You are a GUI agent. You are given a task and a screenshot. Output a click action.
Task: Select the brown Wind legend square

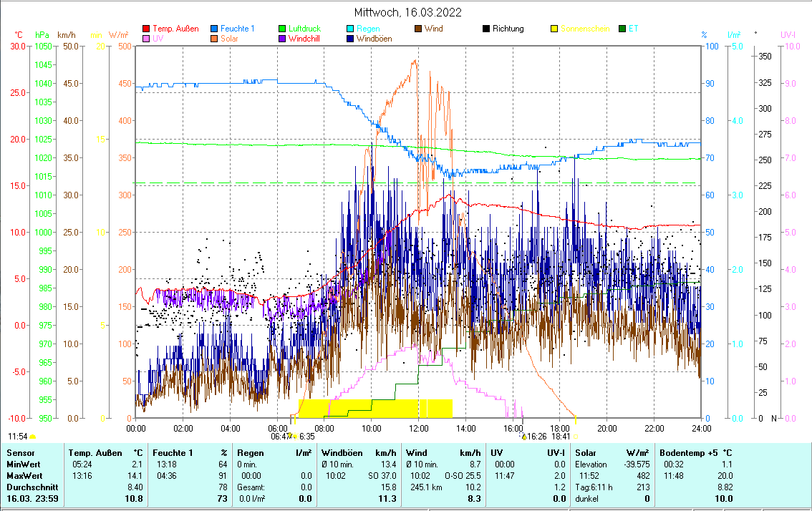coord(418,29)
